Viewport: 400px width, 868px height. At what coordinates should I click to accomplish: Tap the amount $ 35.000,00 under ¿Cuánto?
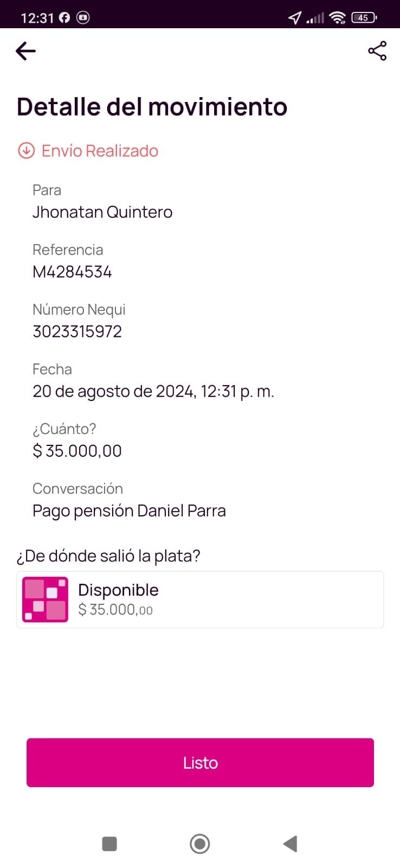(77, 451)
